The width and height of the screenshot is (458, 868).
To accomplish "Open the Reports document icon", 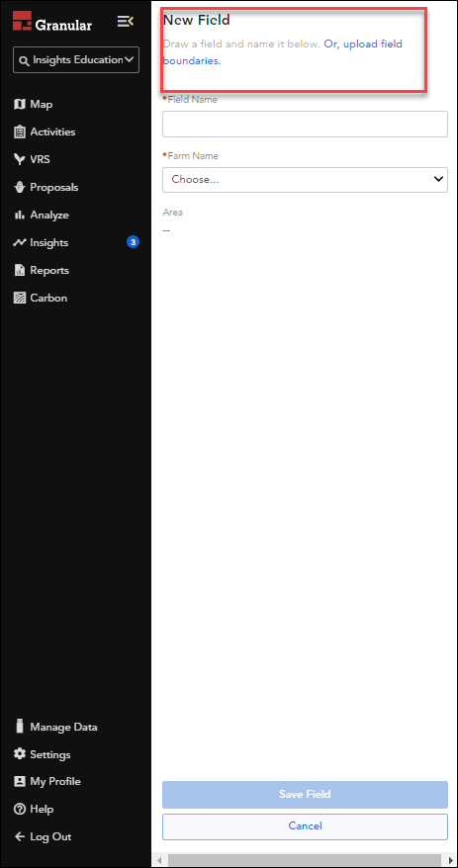I will point(20,270).
